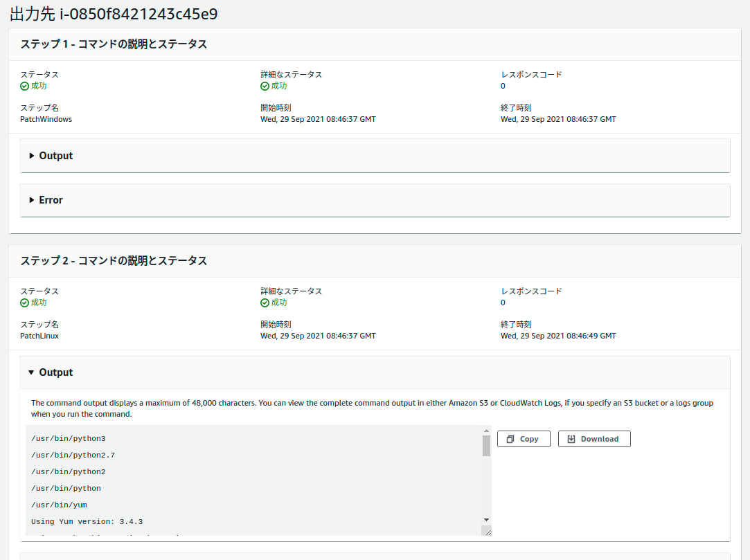Click Step 2 detailed status success icon

click(265, 303)
